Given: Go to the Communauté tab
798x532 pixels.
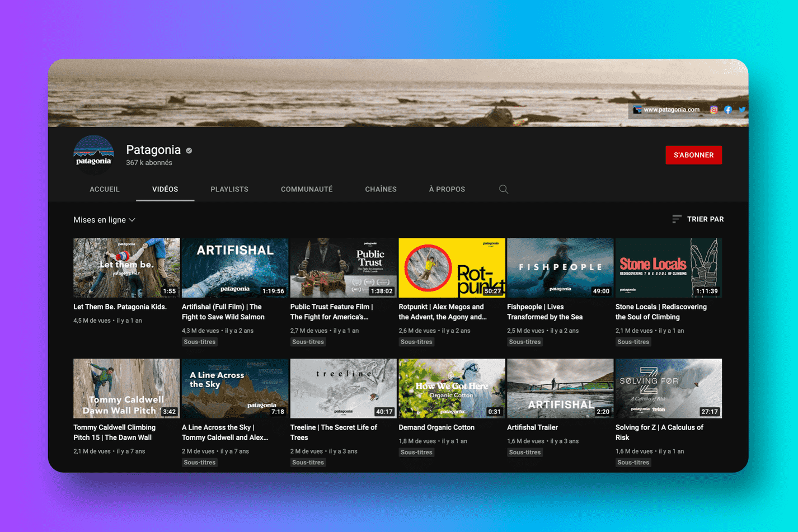Looking at the screenshot, I should [307, 190].
